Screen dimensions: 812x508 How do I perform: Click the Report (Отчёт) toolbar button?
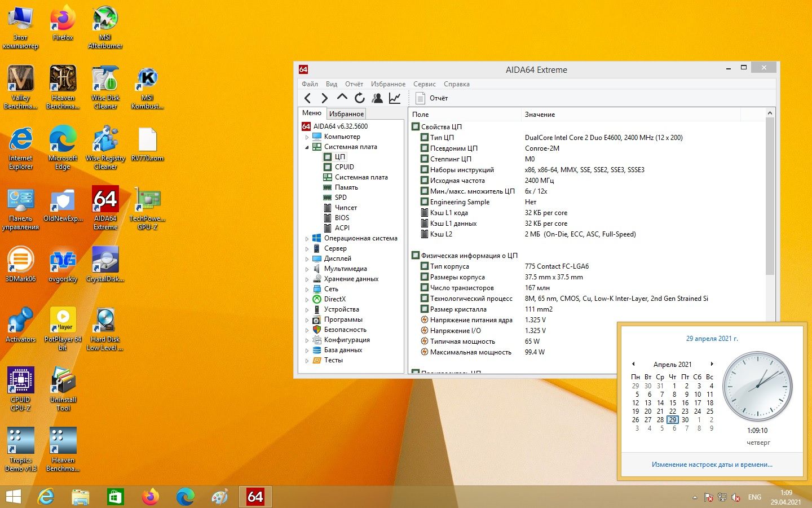pos(432,98)
